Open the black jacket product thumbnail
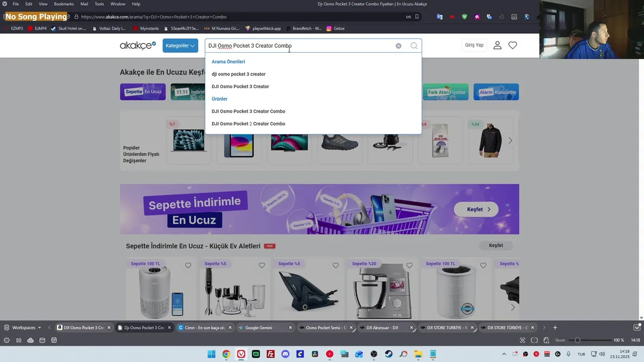 click(491, 141)
